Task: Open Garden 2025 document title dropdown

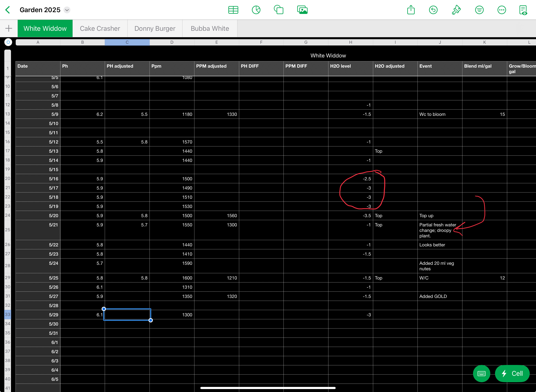Action: tap(67, 10)
